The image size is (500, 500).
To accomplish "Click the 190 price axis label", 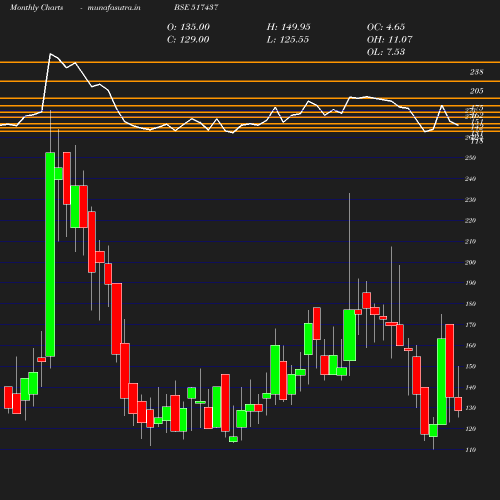I will point(470,283).
